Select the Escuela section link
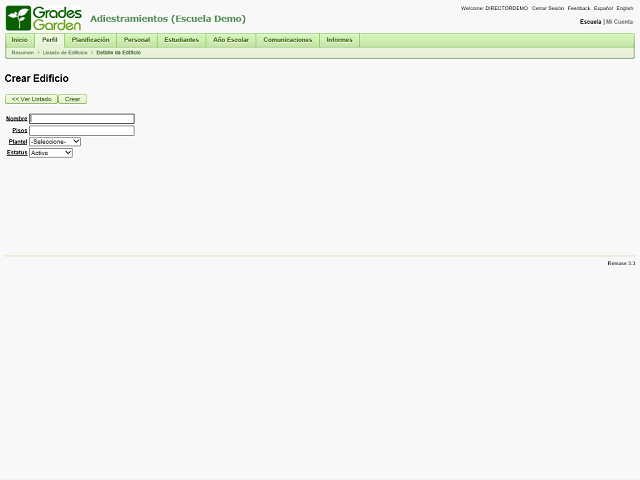The height and width of the screenshot is (480, 640). pyautogui.click(x=591, y=22)
